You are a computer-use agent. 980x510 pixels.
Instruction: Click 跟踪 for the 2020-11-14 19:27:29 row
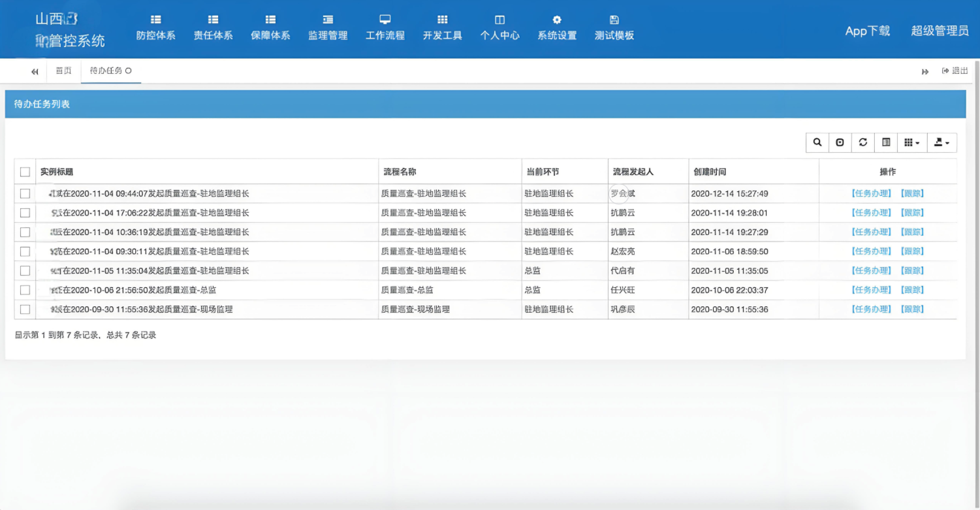[x=911, y=232]
